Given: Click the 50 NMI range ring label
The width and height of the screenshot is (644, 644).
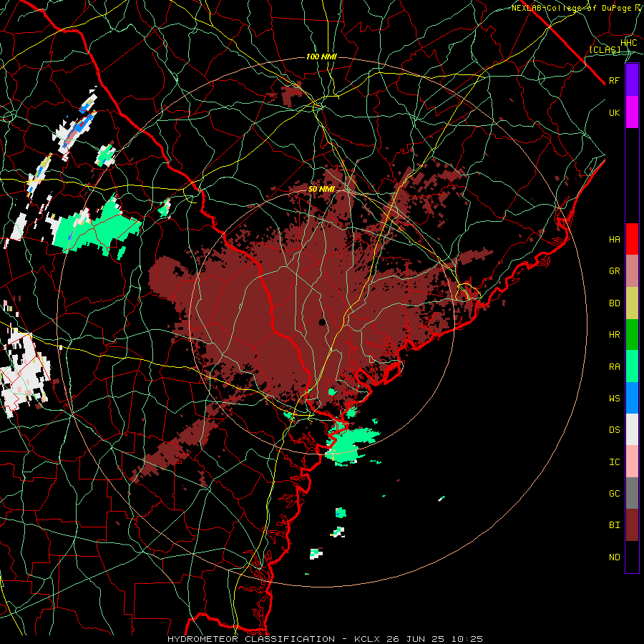Looking at the screenshot, I should tap(321, 190).
